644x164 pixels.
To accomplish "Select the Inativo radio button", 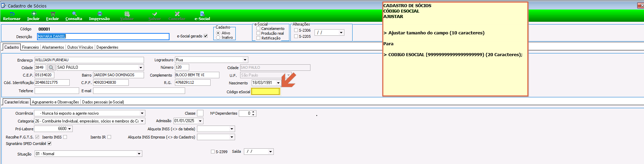I will [x=218, y=37].
